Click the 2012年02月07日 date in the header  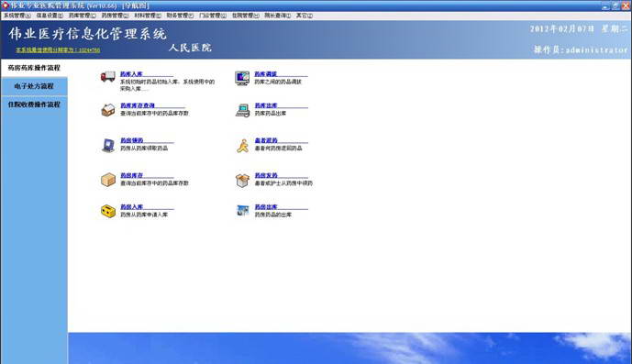click(561, 29)
